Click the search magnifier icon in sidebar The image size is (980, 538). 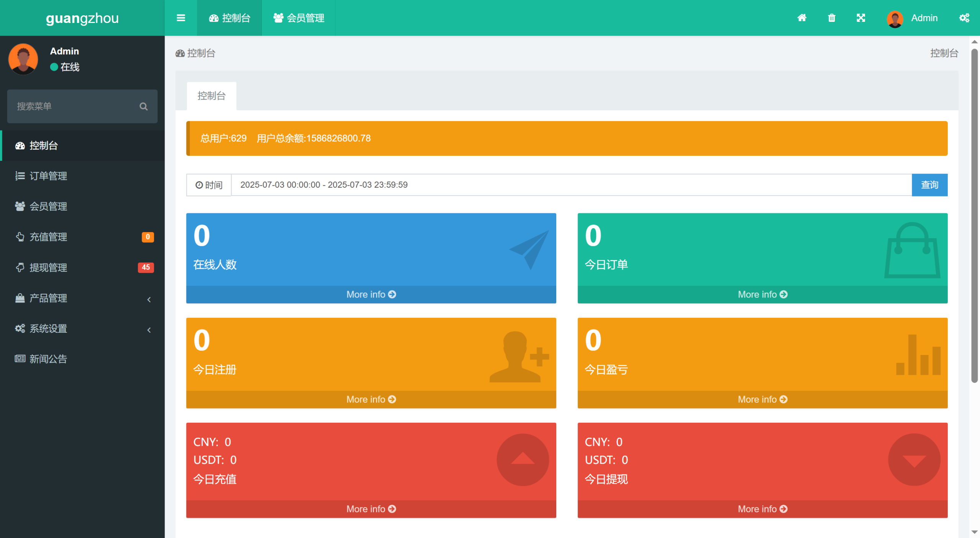[144, 106]
